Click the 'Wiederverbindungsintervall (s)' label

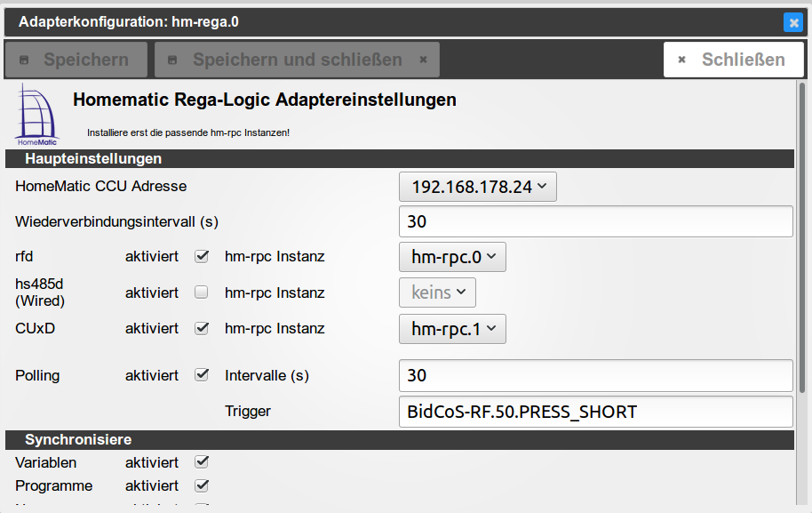[x=116, y=221]
